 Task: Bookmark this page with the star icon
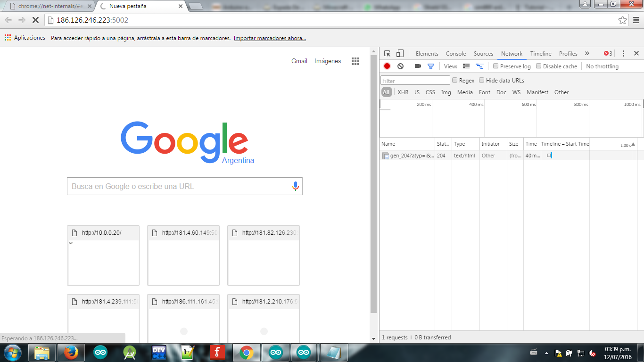point(622,20)
